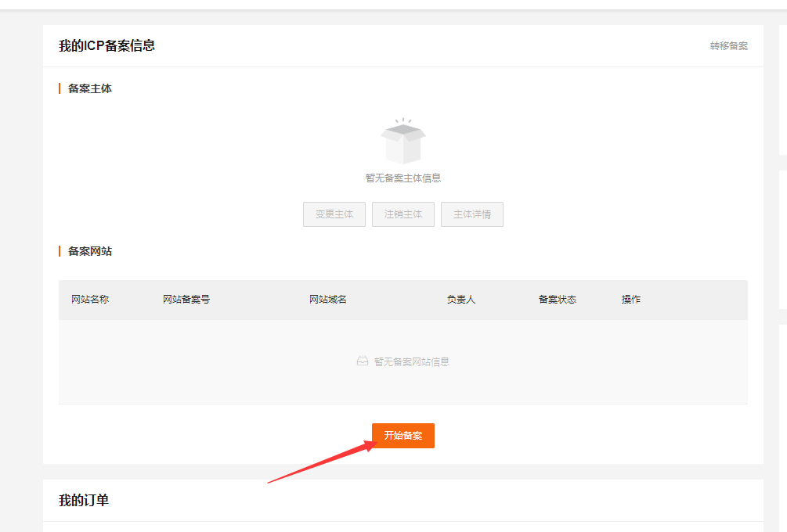
Task: Click the 我的订单 heading
Action: pyautogui.click(x=84, y=501)
